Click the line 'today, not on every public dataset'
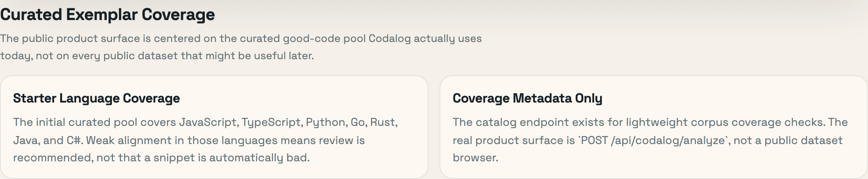 pos(157,56)
